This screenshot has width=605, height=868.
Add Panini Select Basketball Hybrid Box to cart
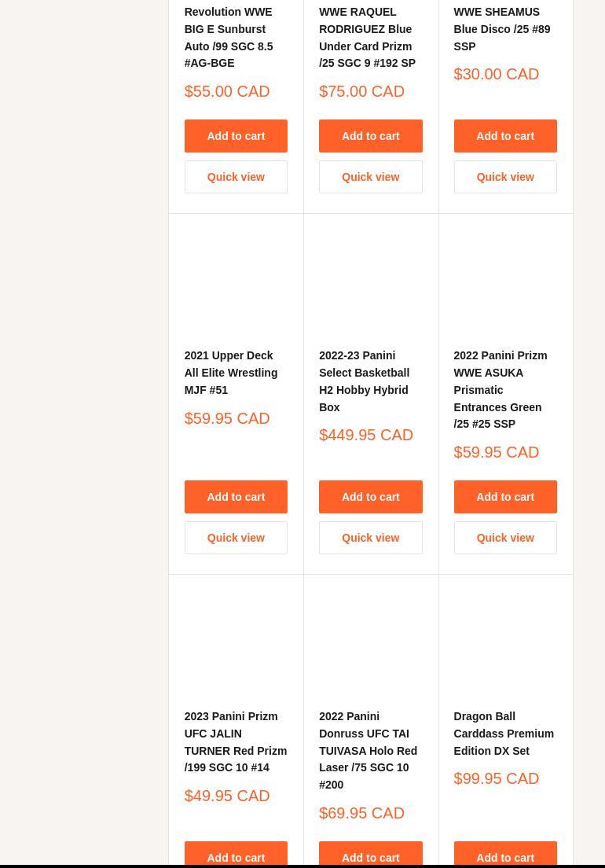[x=370, y=497]
